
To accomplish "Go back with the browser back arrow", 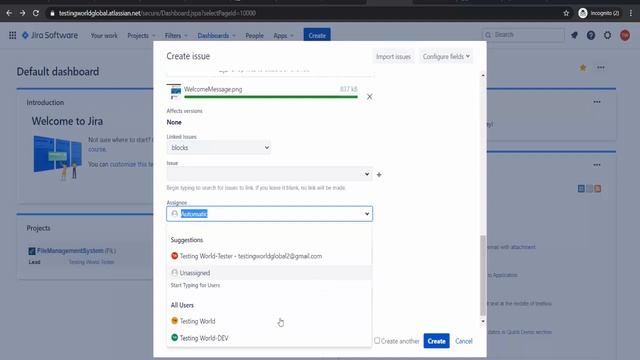I will click(x=9, y=13).
